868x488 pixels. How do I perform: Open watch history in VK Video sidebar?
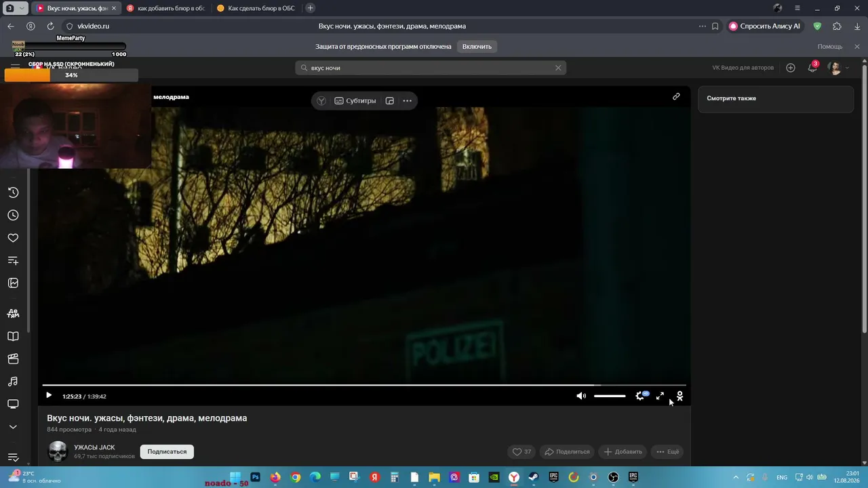pos(13,192)
